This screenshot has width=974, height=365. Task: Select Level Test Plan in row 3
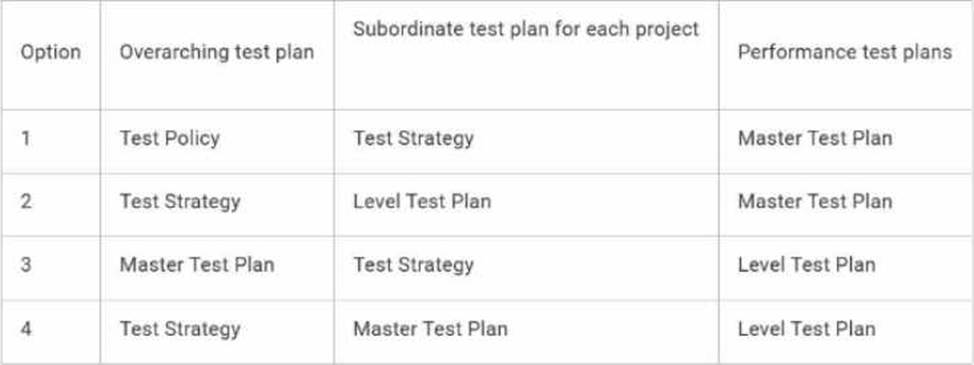point(807,264)
